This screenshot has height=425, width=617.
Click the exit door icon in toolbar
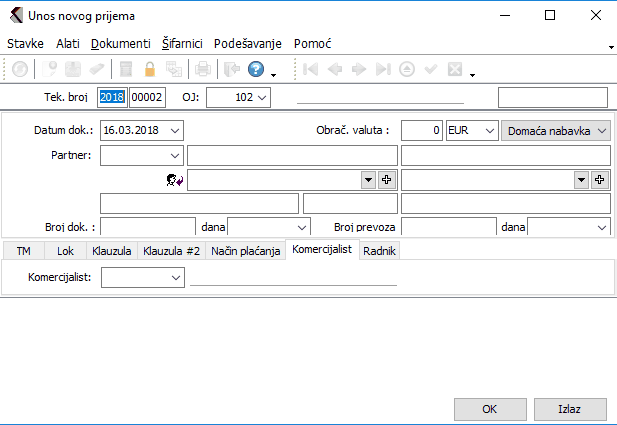(x=229, y=70)
